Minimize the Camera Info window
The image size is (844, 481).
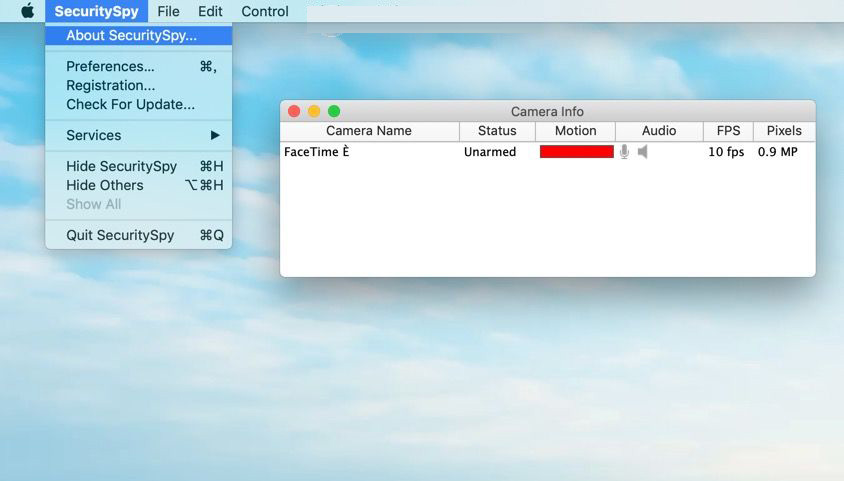pyautogui.click(x=314, y=111)
